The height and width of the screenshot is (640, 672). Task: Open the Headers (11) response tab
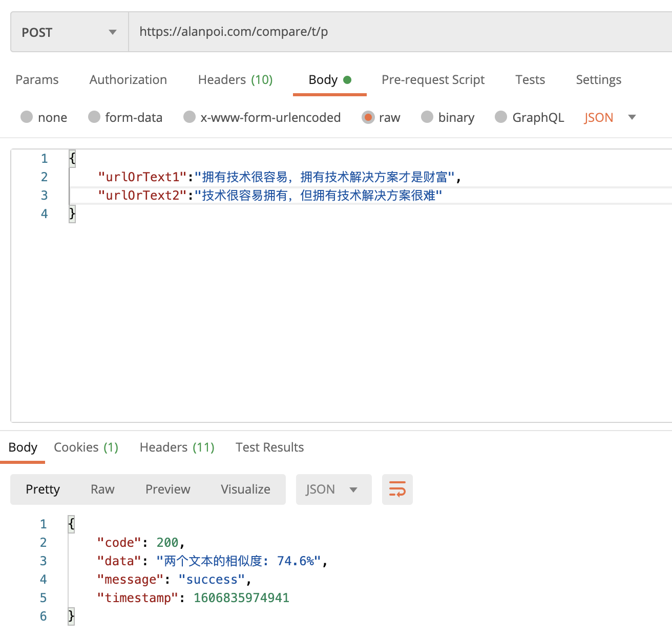pos(177,447)
